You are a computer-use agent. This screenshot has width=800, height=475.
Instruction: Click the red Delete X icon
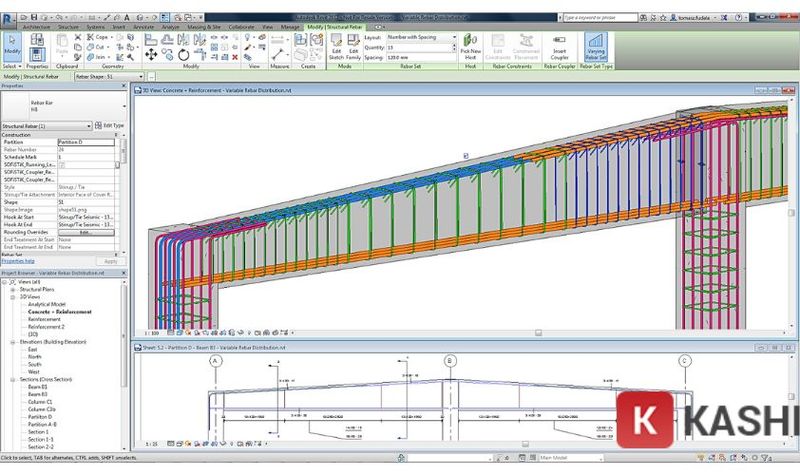click(235, 57)
